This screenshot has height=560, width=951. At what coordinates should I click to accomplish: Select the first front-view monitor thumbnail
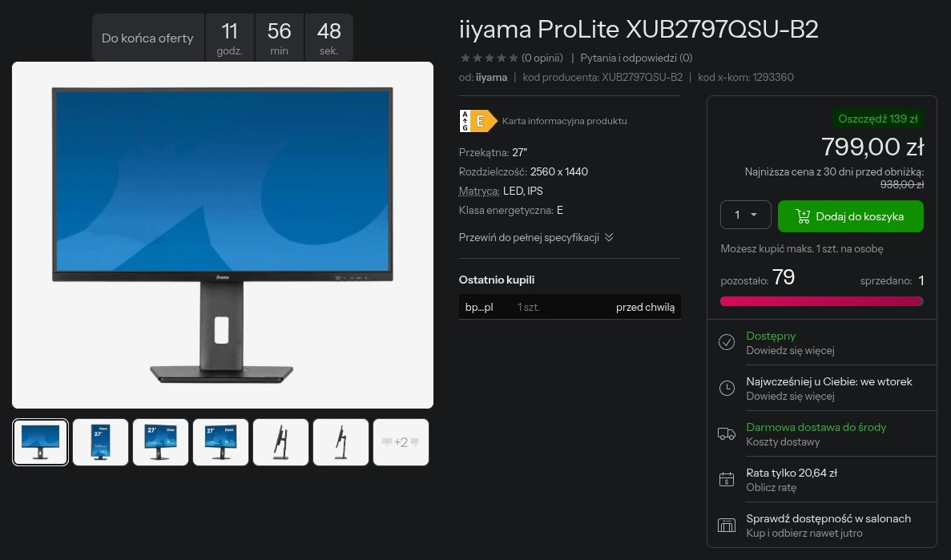(x=41, y=442)
